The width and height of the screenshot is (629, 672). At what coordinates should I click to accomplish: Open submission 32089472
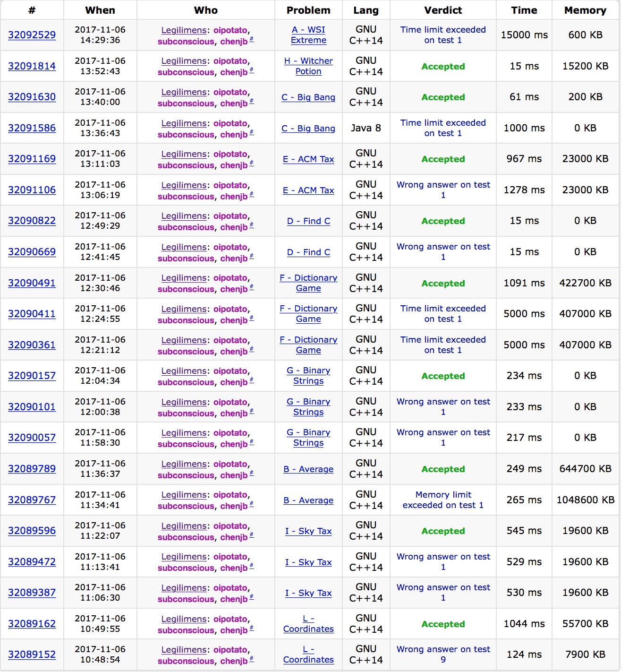tap(32, 562)
